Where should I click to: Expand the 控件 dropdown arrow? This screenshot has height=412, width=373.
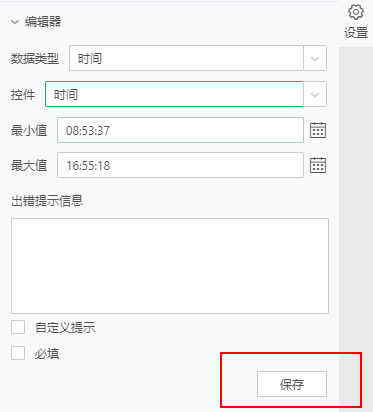click(x=315, y=94)
